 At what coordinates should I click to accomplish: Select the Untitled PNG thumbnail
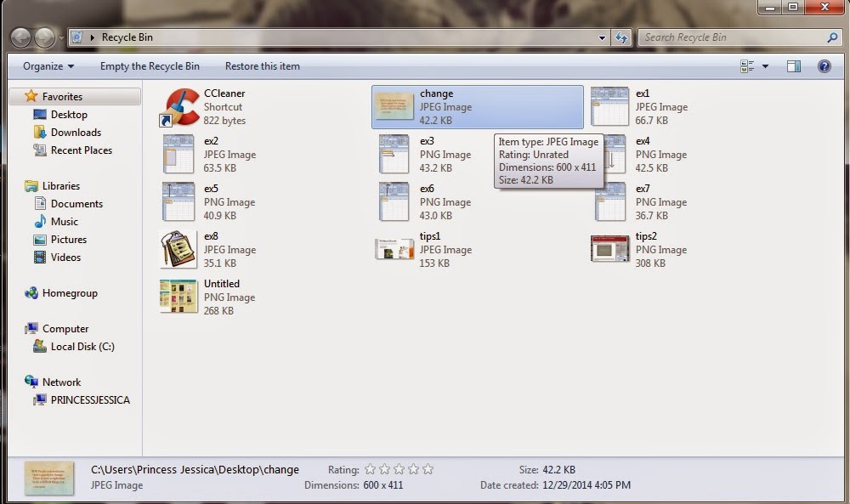[x=178, y=297]
